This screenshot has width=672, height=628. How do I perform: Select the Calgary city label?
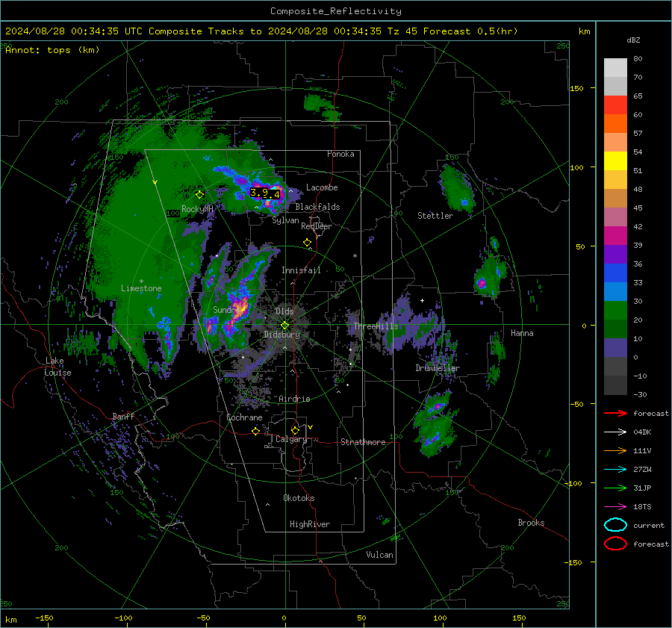[291, 439]
